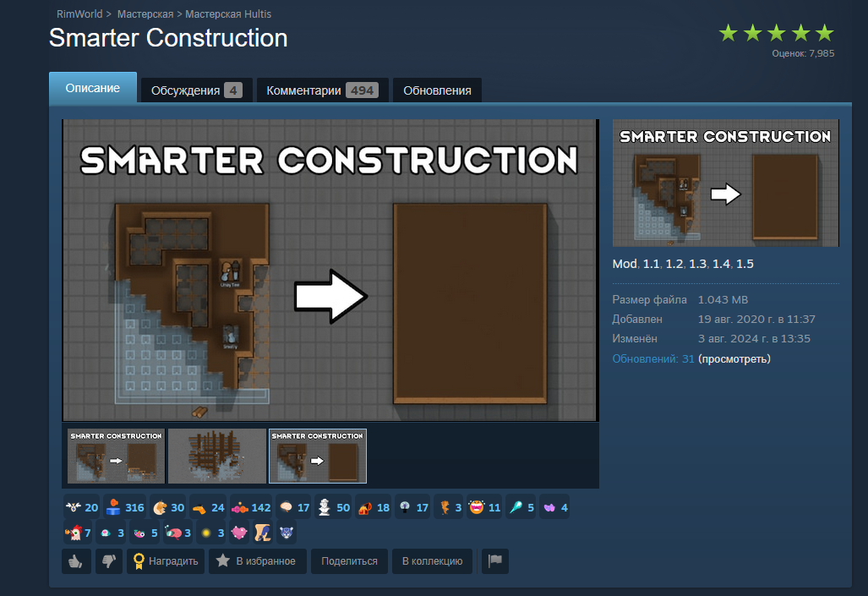Image resolution: width=868 pixels, height=596 pixels.
Task: Click the Наградить button
Action: coord(166,561)
